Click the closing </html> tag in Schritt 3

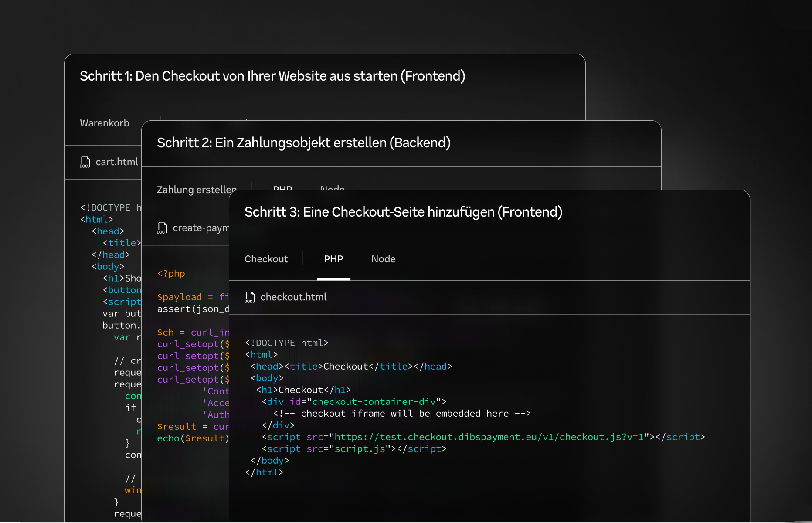point(264,472)
